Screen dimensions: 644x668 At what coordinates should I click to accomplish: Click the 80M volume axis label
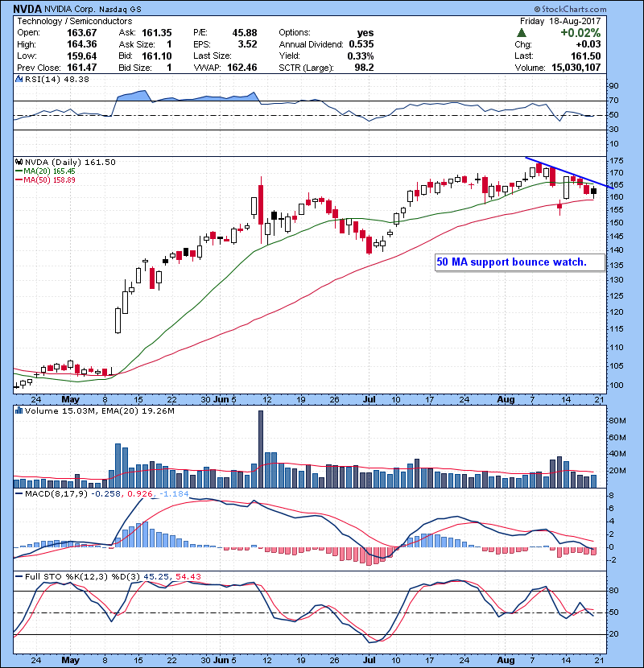coord(617,421)
